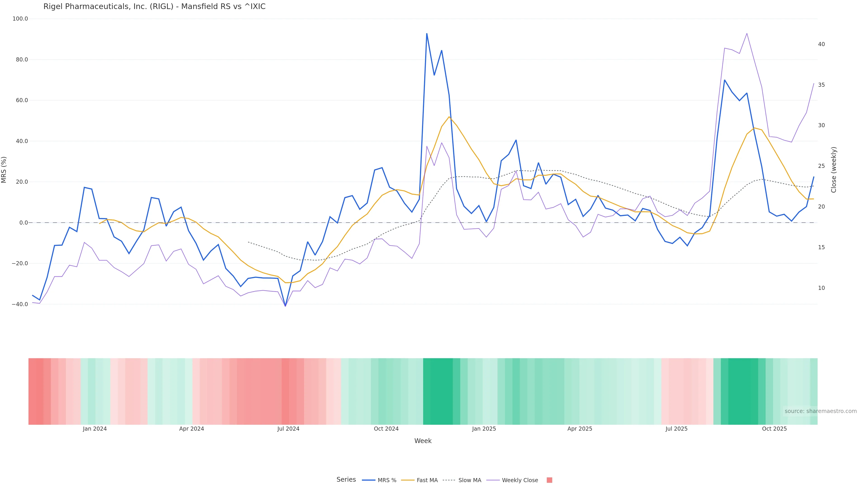
Task: Click the Jul 2024 x-axis tick label
Action: pos(288,429)
